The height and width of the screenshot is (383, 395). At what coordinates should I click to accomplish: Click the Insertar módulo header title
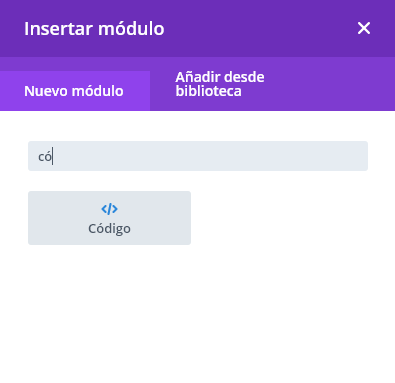(x=94, y=29)
